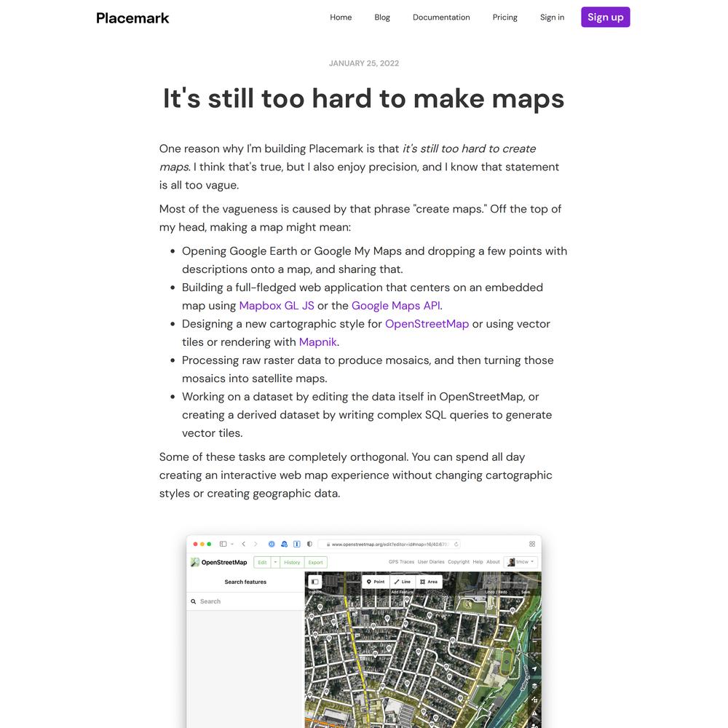The width and height of the screenshot is (728, 728).
Task: Click Export in the OSM screenshot
Action: 316,562
